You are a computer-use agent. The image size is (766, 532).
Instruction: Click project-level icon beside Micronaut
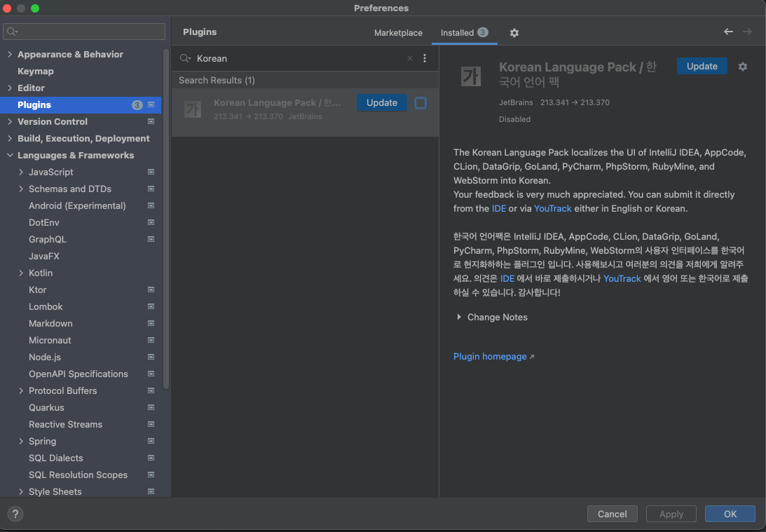pyautogui.click(x=151, y=341)
